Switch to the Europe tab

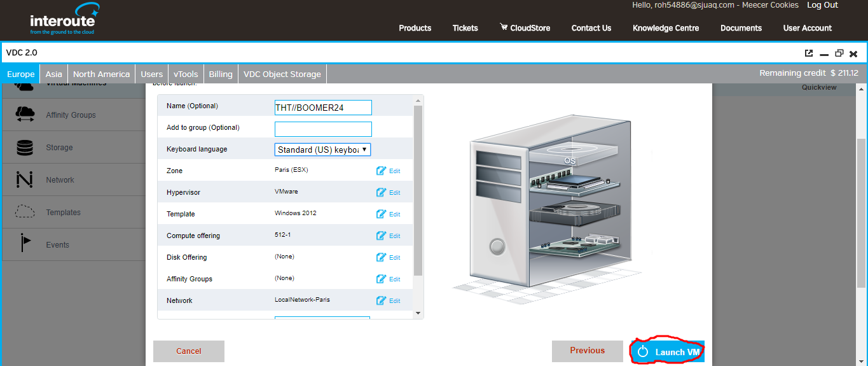[21, 74]
